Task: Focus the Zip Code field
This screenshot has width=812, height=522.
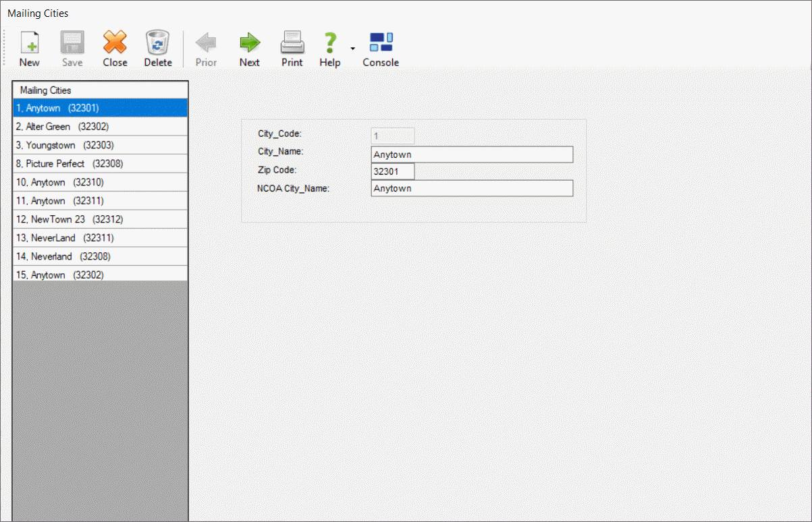Action: coord(393,171)
